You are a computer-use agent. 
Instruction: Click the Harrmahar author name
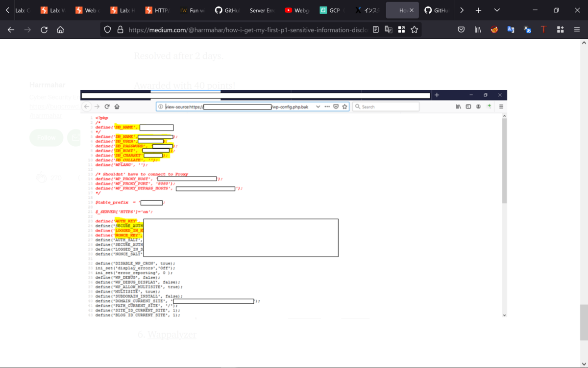click(x=48, y=85)
